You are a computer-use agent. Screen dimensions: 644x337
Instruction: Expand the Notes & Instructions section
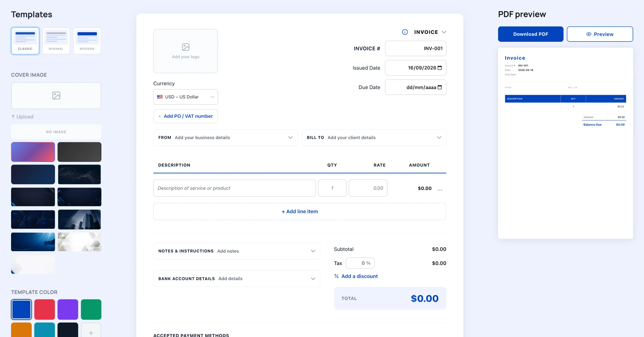click(237, 251)
